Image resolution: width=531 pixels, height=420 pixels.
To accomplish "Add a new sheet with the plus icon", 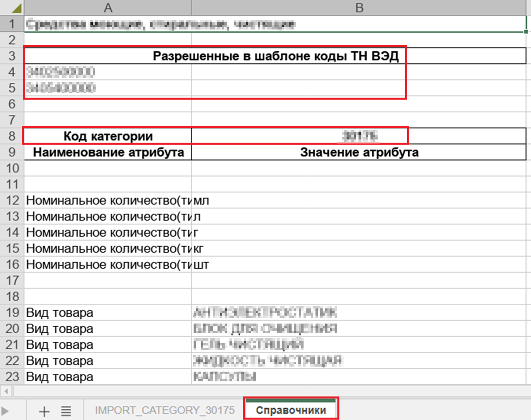I will pos(44,411).
